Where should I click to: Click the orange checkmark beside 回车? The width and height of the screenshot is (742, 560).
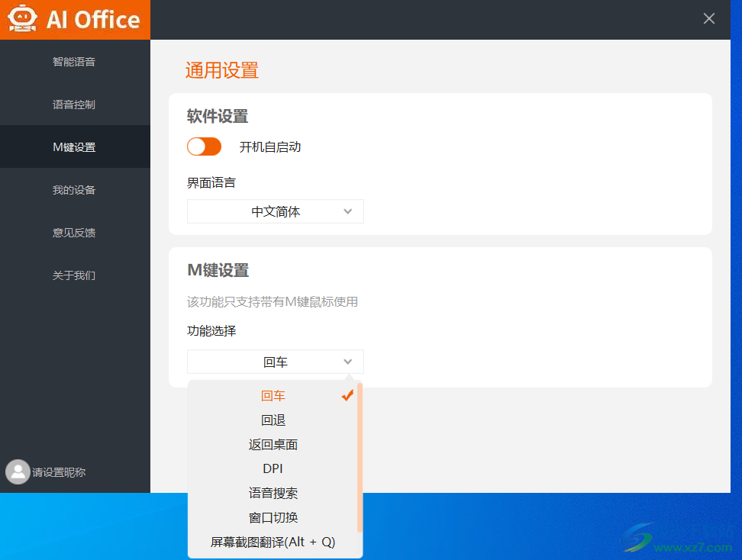pos(347,395)
